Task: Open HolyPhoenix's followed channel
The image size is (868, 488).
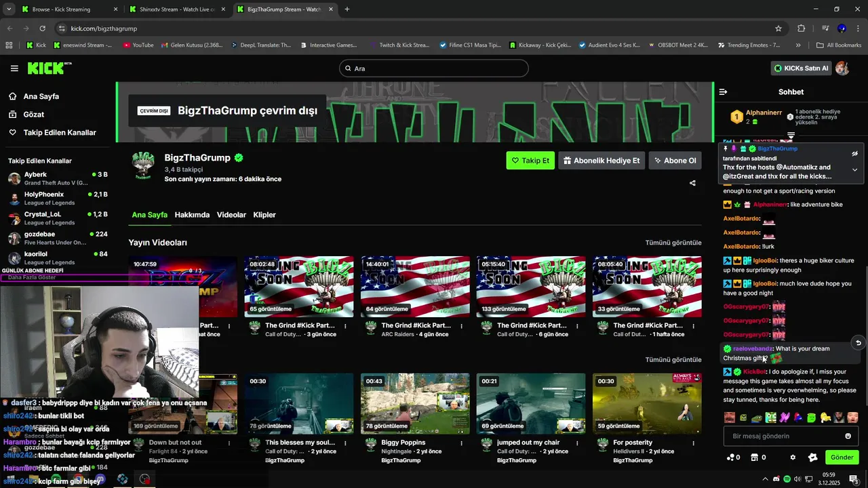Action: 58,199
